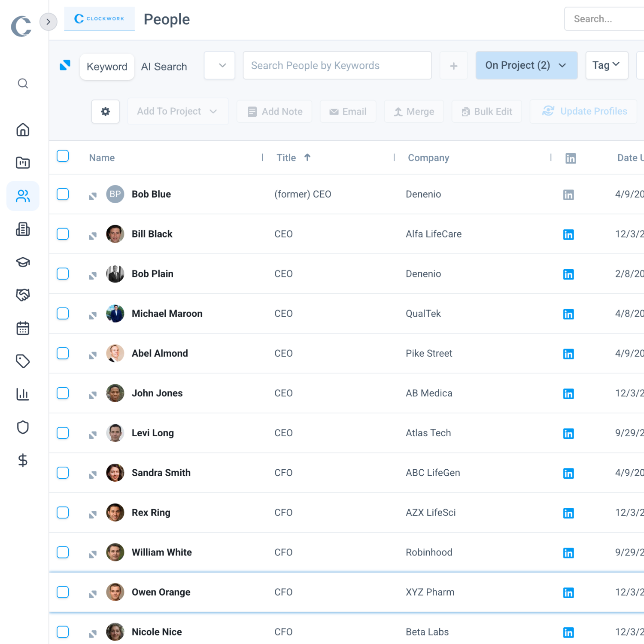Select the checkbox for Sandra Smith's row
This screenshot has width=644, height=644.
click(63, 473)
